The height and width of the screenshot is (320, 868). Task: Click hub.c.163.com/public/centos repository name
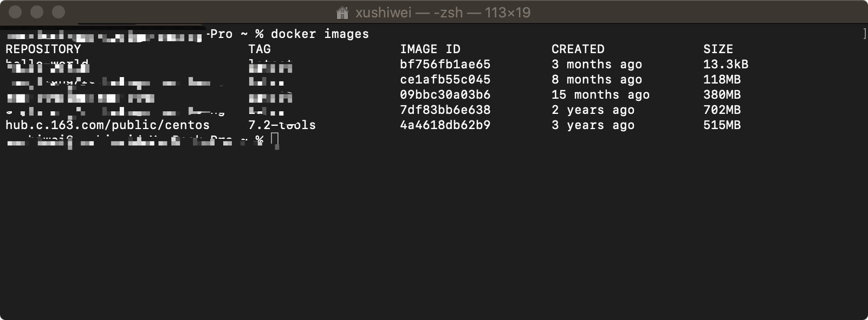click(x=107, y=125)
